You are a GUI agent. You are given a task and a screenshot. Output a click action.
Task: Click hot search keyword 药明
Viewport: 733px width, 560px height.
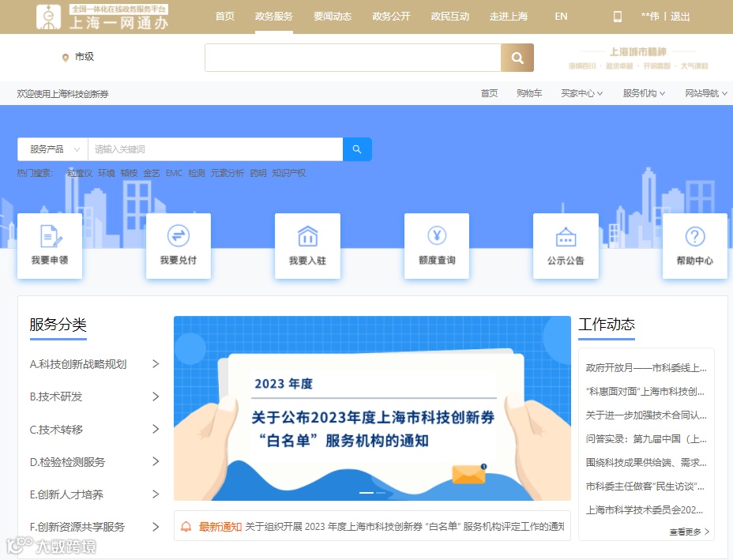click(258, 173)
